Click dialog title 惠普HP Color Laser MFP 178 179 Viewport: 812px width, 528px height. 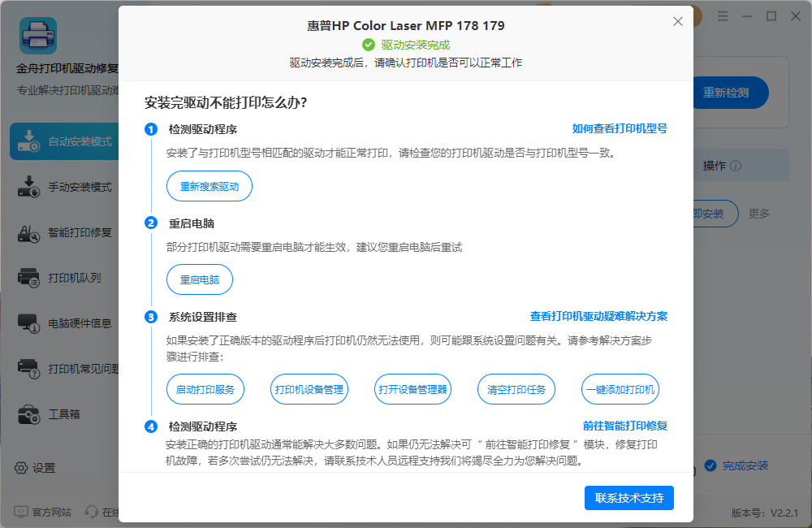pyautogui.click(x=405, y=25)
